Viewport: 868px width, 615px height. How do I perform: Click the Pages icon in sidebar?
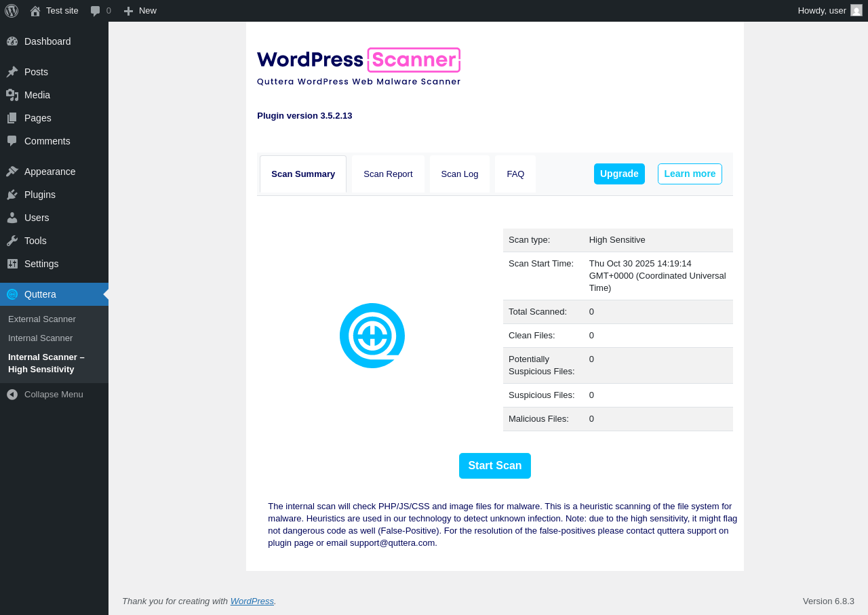(x=12, y=118)
